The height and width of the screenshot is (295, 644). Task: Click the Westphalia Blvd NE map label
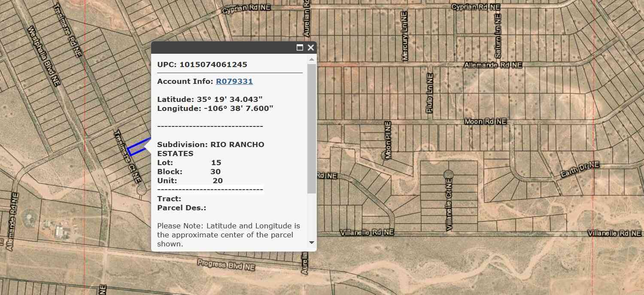43,56
